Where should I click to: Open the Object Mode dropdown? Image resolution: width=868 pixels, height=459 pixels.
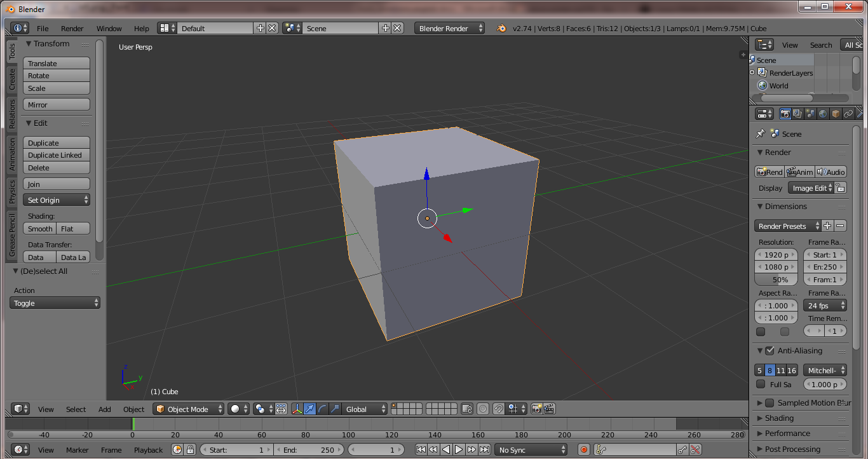click(x=189, y=409)
